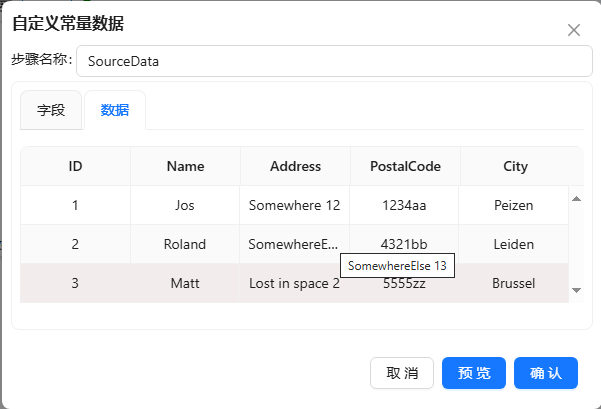The height and width of the screenshot is (409, 601).
Task: Switch to the 字段 tab
Action: click(51, 110)
